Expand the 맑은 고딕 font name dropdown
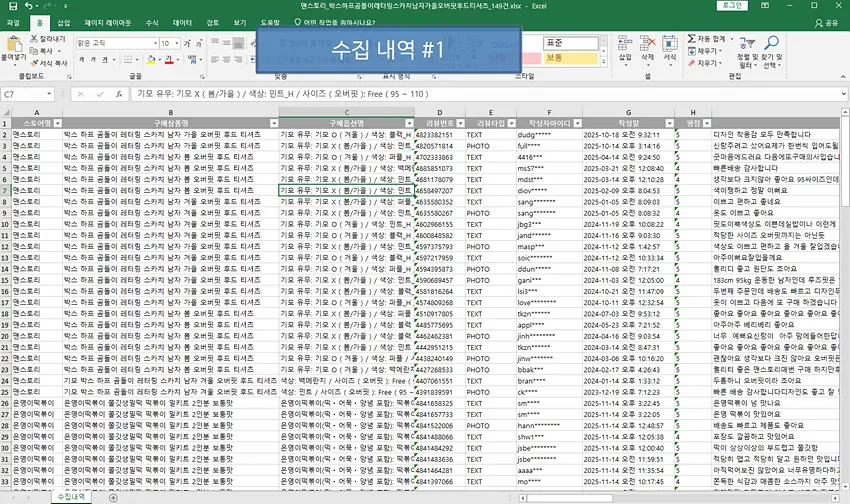 click(x=156, y=43)
